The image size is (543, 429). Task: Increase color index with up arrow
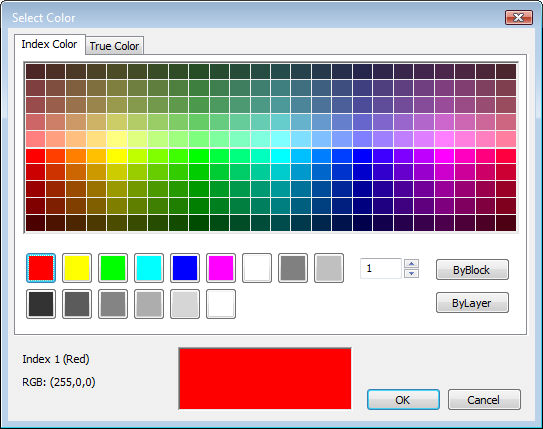(411, 263)
